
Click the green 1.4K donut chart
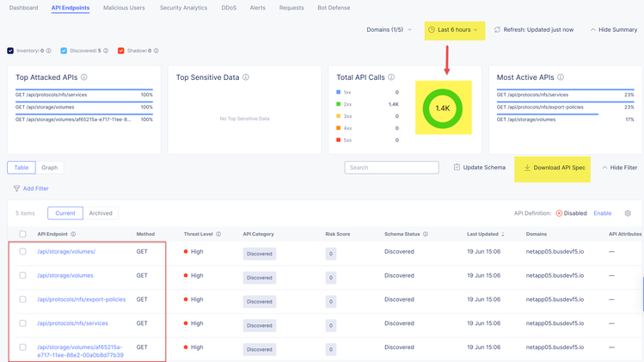coord(443,108)
